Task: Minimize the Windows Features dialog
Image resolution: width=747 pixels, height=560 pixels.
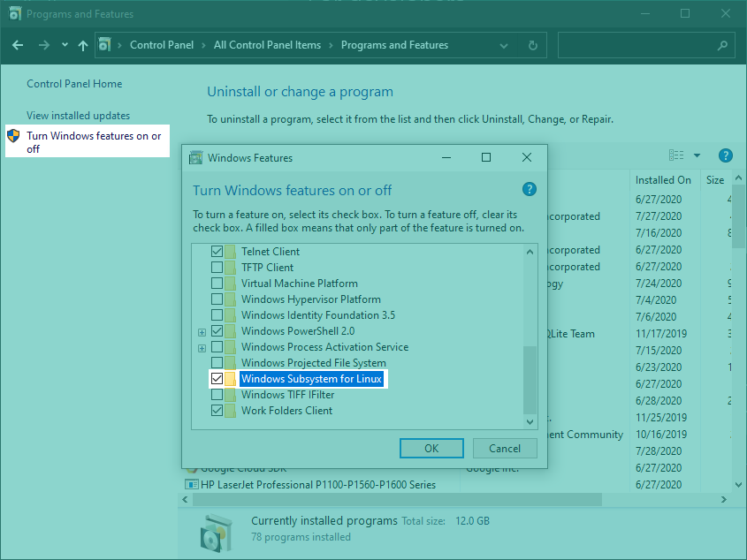Action: (x=446, y=157)
